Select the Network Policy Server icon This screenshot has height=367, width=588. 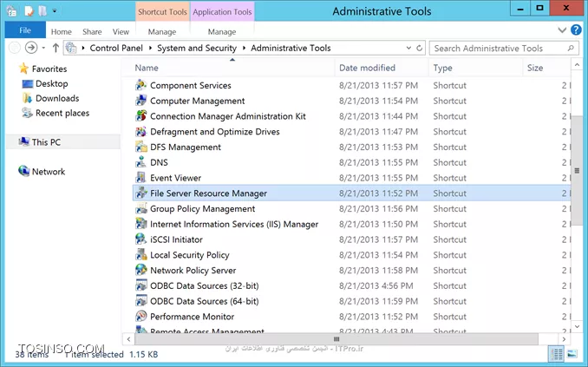tap(141, 270)
